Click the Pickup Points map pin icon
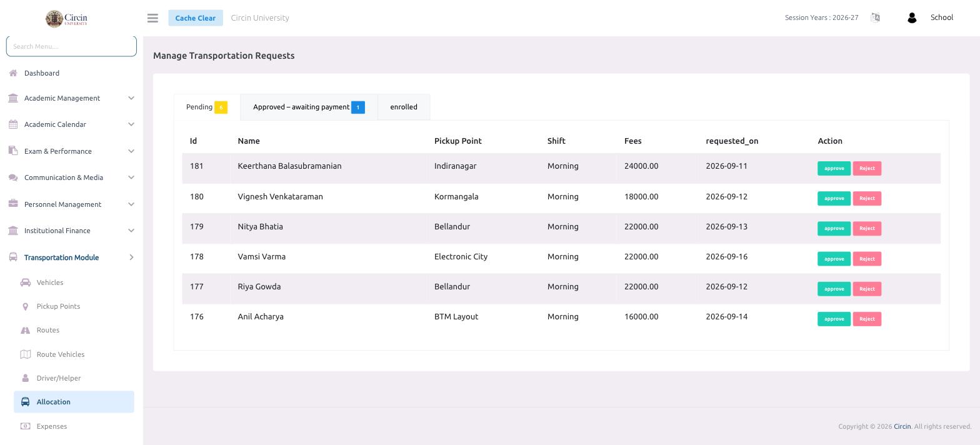 (x=26, y=306)
